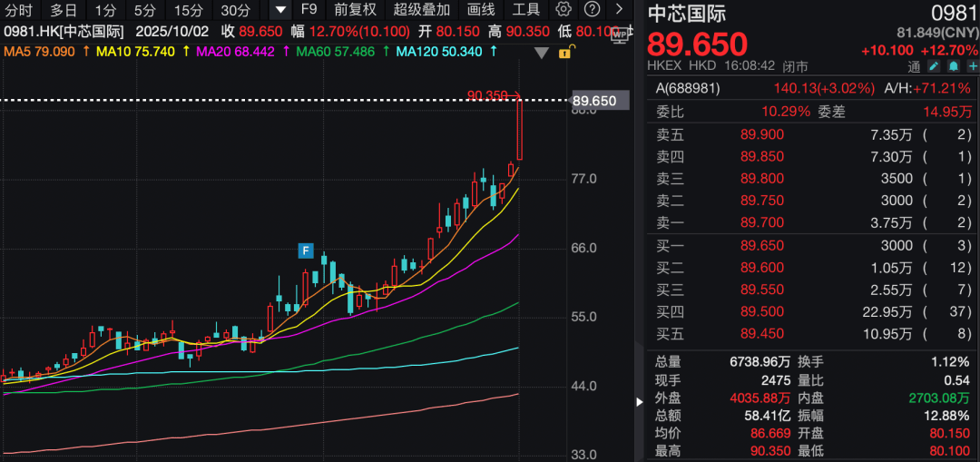Switch to the 分时 intraday tab
Image resolution: width=980 pixels, height=462 pixels.
point(18,10)
